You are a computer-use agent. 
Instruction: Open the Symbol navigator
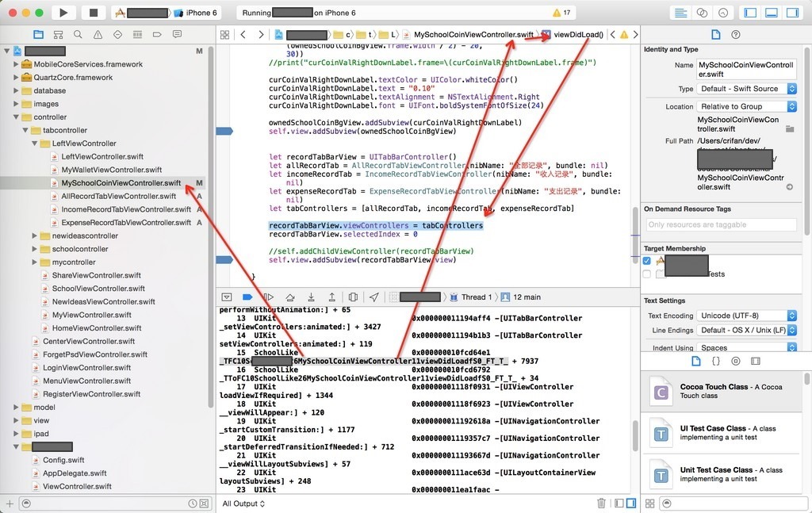click(x=58, y=35)
